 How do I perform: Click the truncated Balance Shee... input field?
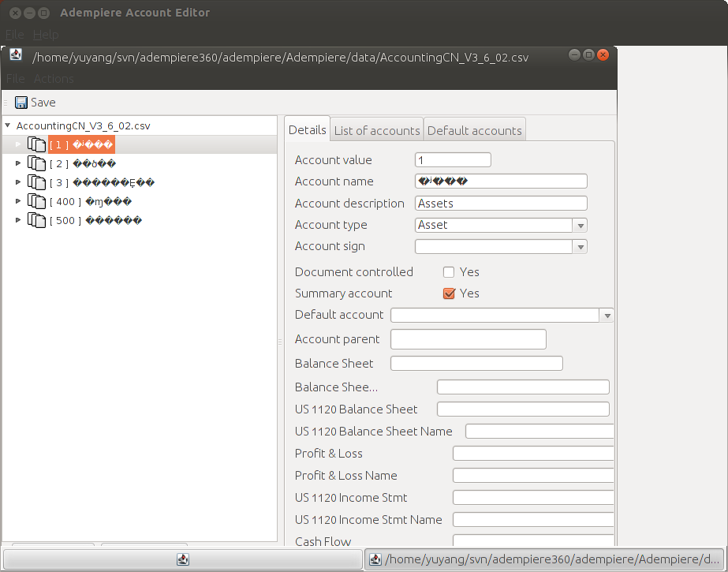[x=523, y=387]
